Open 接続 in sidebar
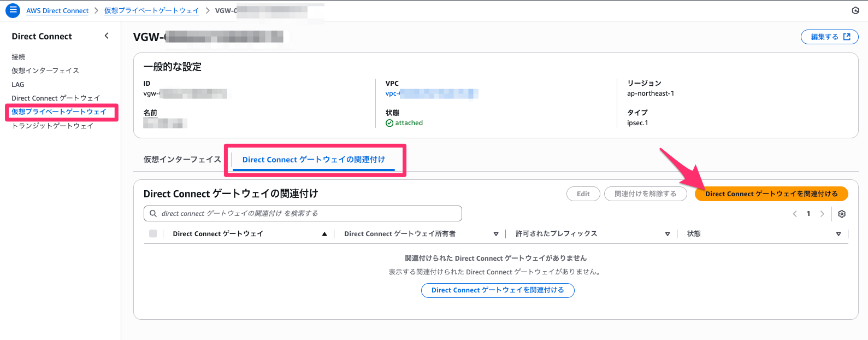 click(x=19, y=57)
